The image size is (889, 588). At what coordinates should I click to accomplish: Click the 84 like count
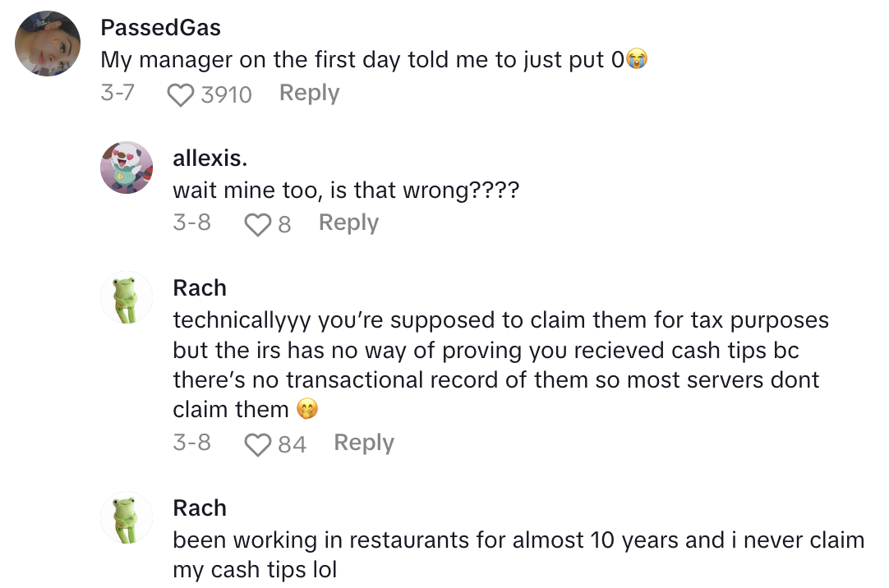tap(292, 444)
